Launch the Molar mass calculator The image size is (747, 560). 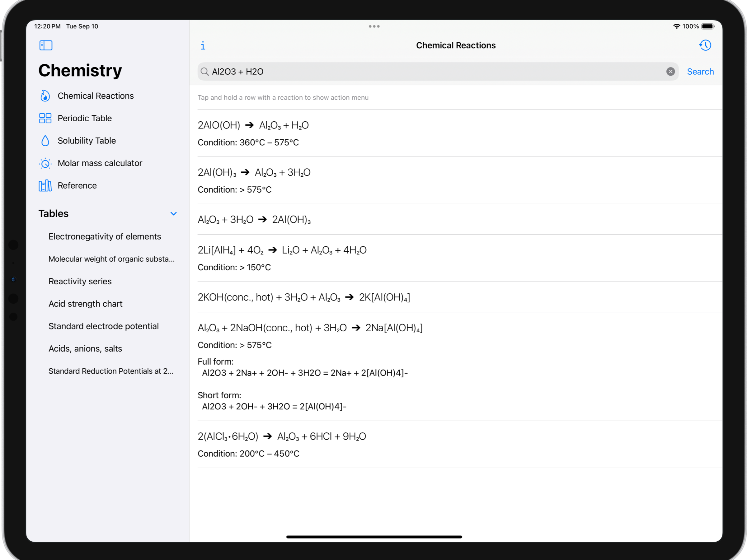coord(100,163)
